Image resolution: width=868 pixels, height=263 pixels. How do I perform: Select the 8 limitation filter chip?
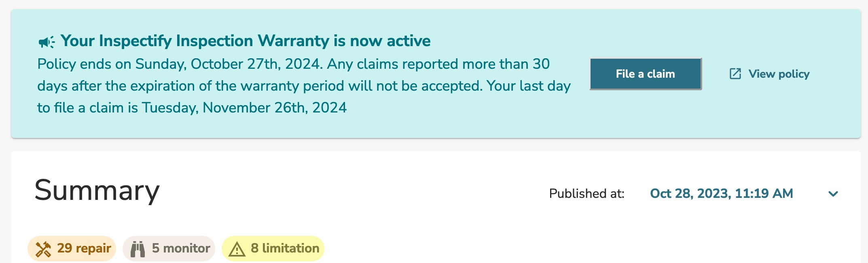point(273,248)
